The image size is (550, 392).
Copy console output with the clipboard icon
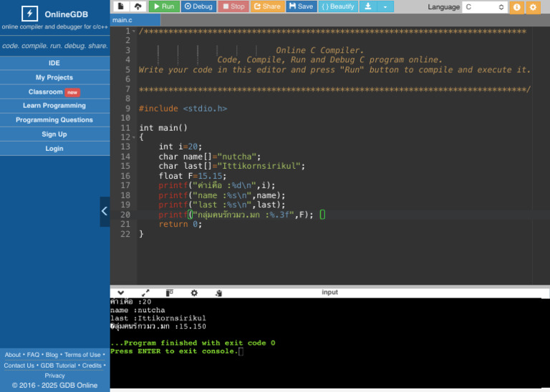coord(218,293)
